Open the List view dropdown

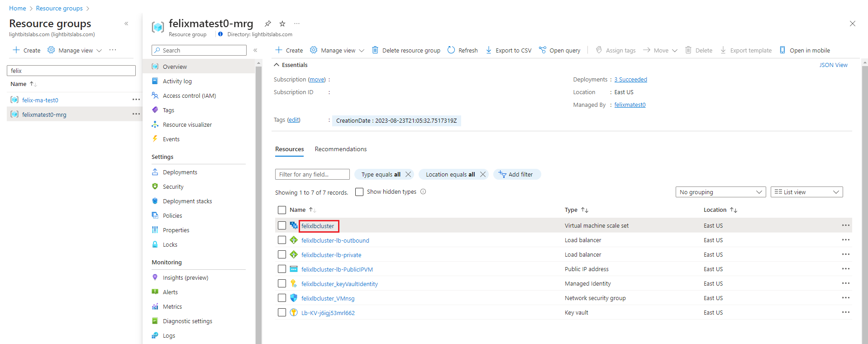point(806,192)
